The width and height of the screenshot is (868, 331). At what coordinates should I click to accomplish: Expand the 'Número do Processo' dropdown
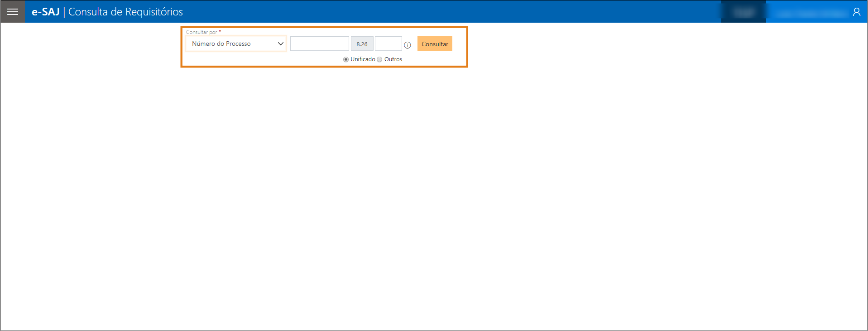pos(236,44)
